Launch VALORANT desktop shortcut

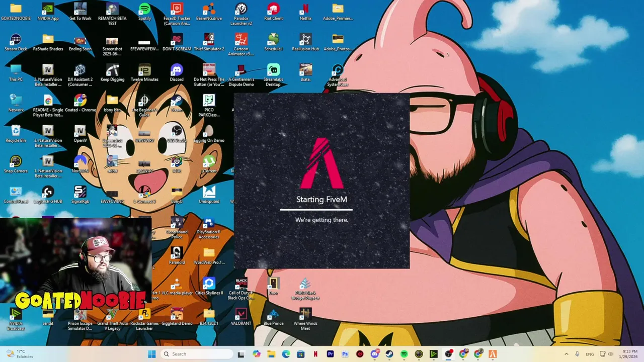pyautogui.click(x=241, y=317)
